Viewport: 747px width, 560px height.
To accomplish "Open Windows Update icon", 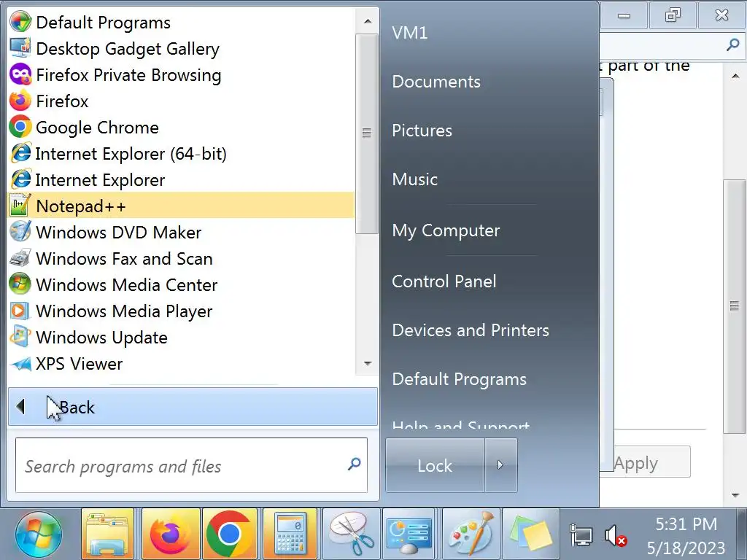I will point(20,336).
